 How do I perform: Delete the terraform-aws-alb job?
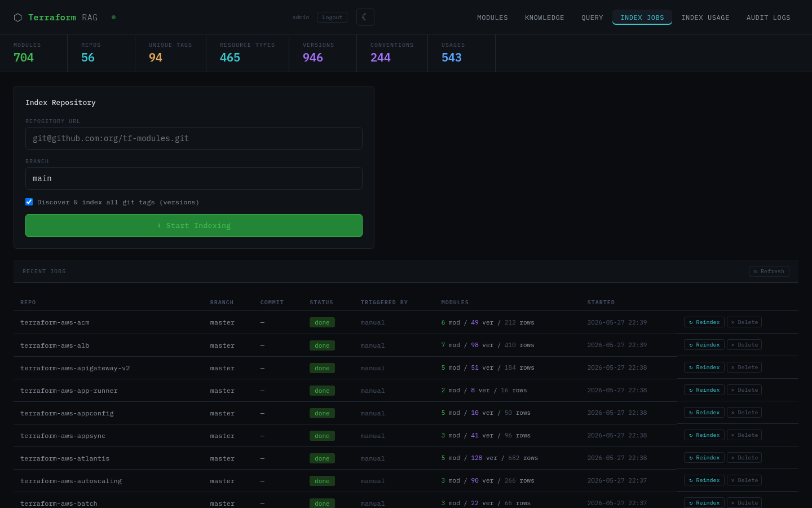click(744, 345)
